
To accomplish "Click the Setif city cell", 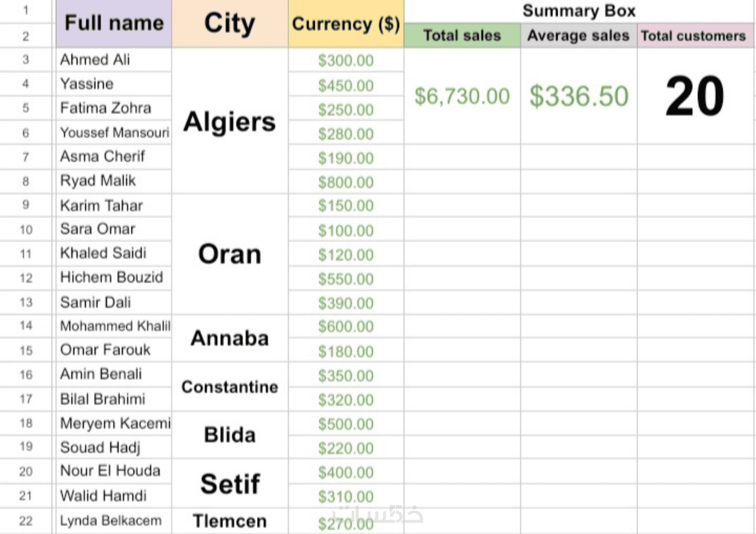I will tap(230, 484).
